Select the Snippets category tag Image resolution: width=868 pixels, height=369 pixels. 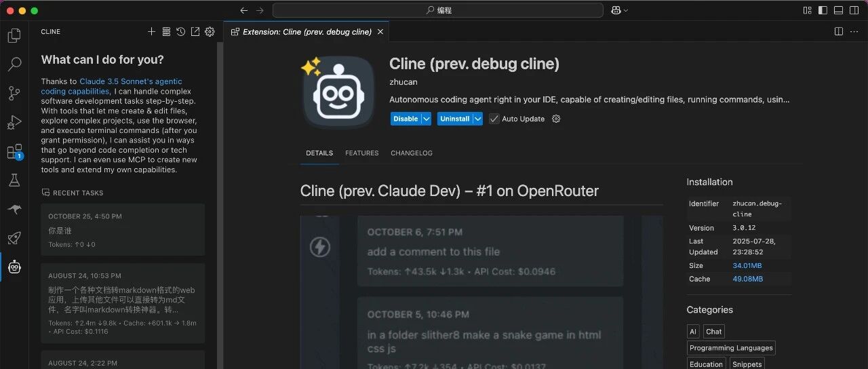coord(747,364)
